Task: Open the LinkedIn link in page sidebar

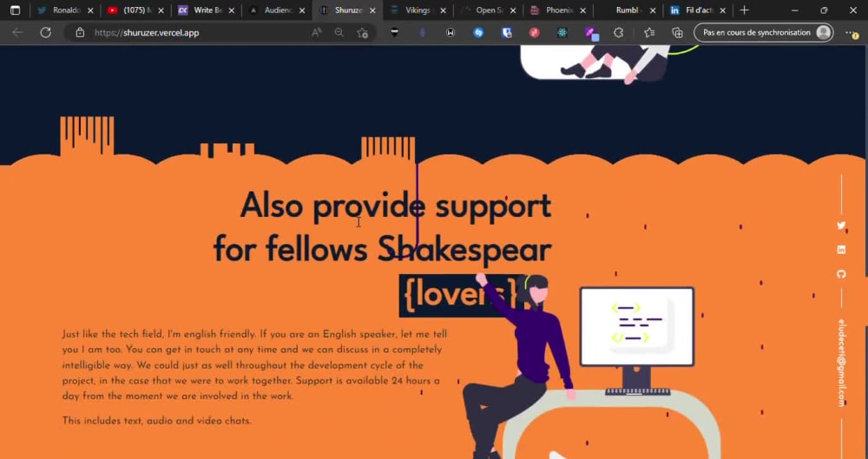Action: tap(841, 250)
